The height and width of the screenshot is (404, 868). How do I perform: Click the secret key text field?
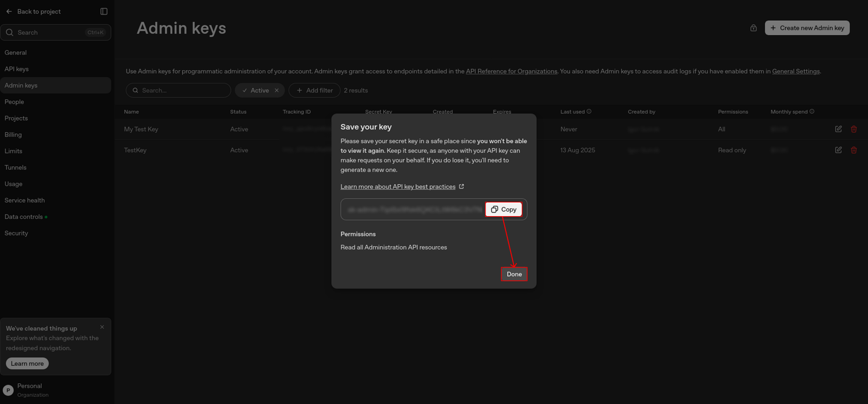click(x=414, y=210)
